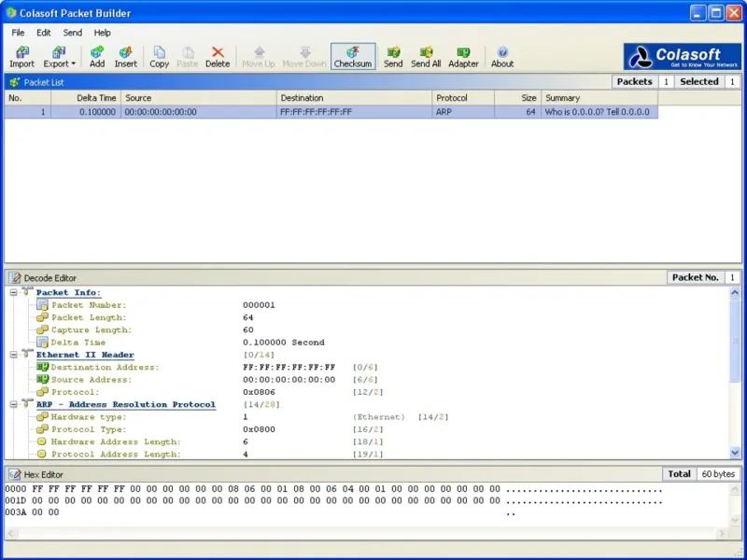Click the Decode Editor vertical scrollbar down arrow
Viewport: 747px width, 560px height.
tap(736, 452)
